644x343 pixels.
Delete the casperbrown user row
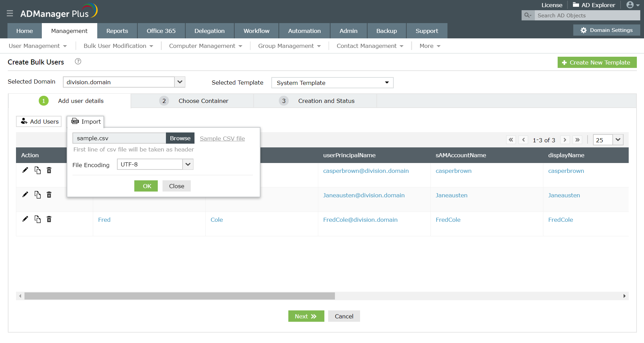[49, 170]
